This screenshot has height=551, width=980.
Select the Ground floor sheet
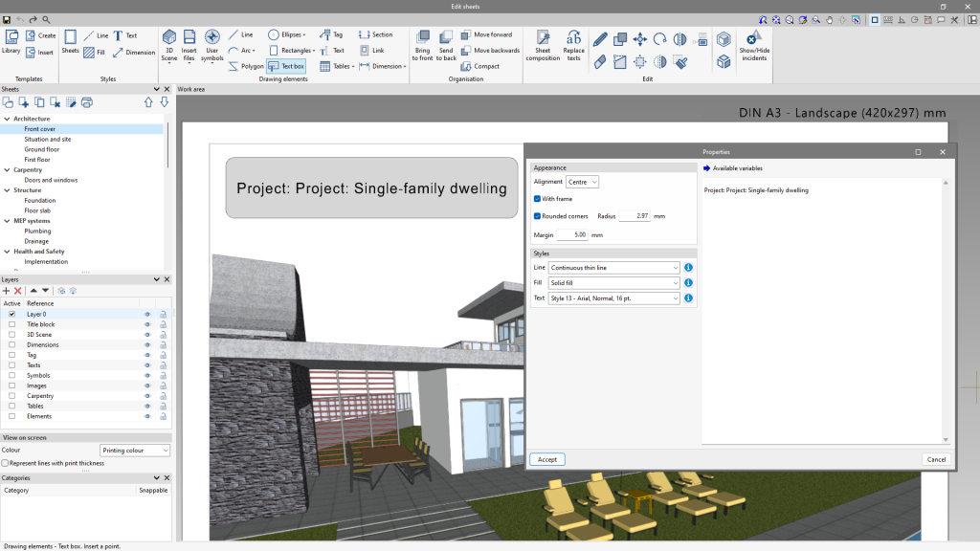[42, 149]
